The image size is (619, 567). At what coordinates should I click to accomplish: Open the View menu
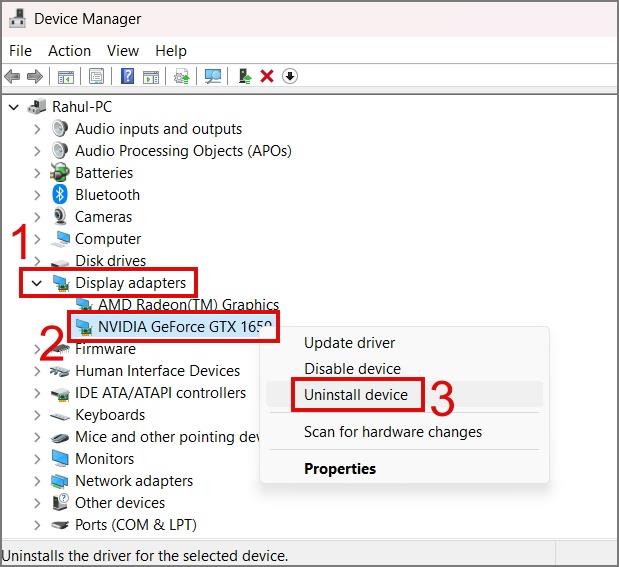point(123,51)
